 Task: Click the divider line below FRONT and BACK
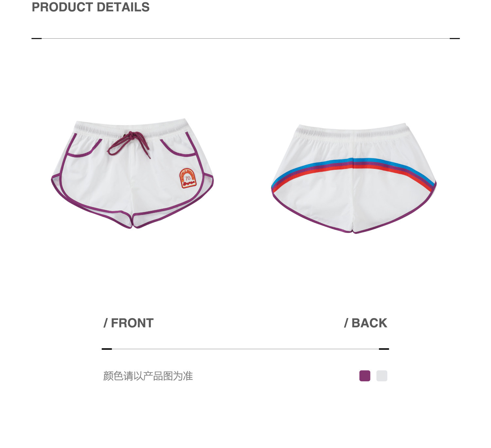[245, 349]
